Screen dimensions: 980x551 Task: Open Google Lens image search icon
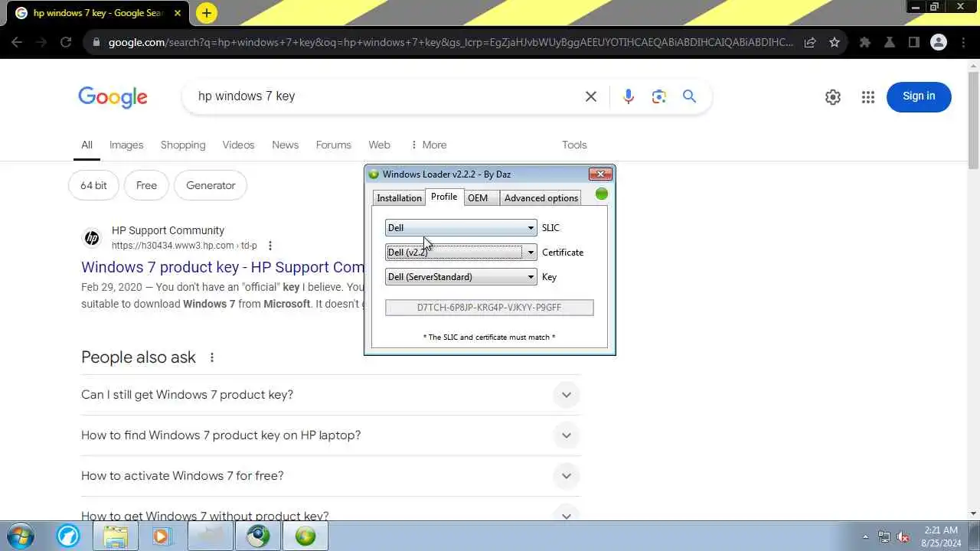(659, 96)
